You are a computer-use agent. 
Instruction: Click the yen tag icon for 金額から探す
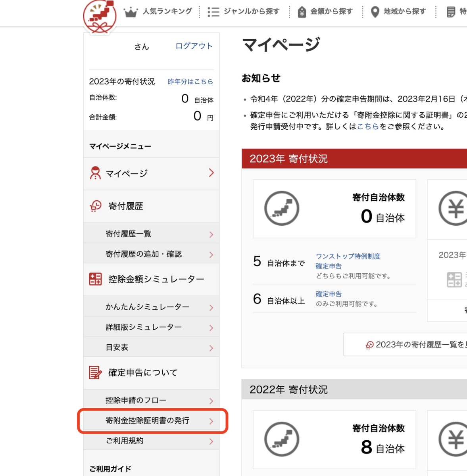(302, 12)
